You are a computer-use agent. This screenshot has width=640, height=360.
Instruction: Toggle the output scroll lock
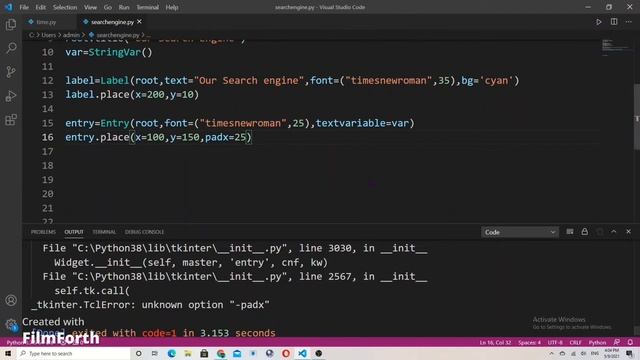[x=584, y=232]
